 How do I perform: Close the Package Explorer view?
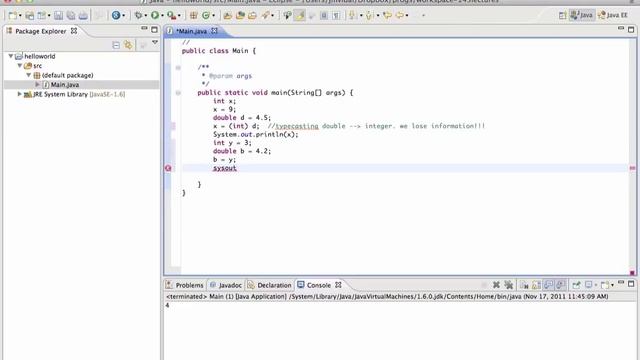point(74,31)
